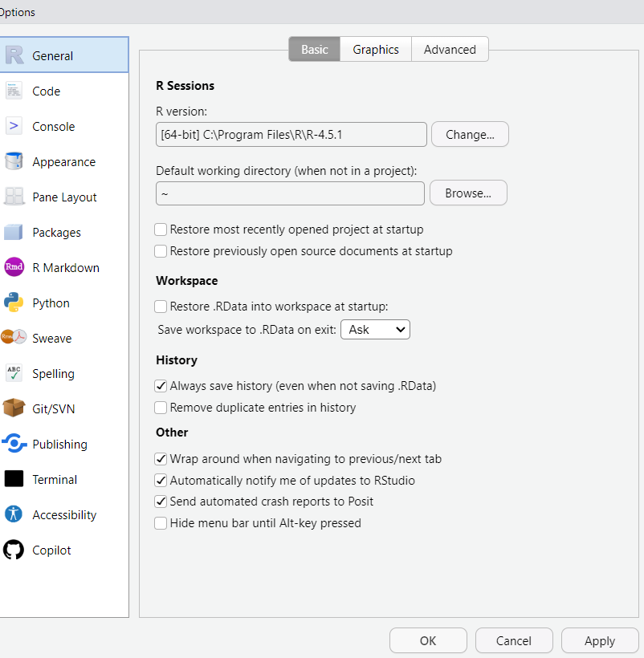Click the default working directory field
Image resolution: width=644 pixels, height=658 pixels.
[x=290, y=193]
